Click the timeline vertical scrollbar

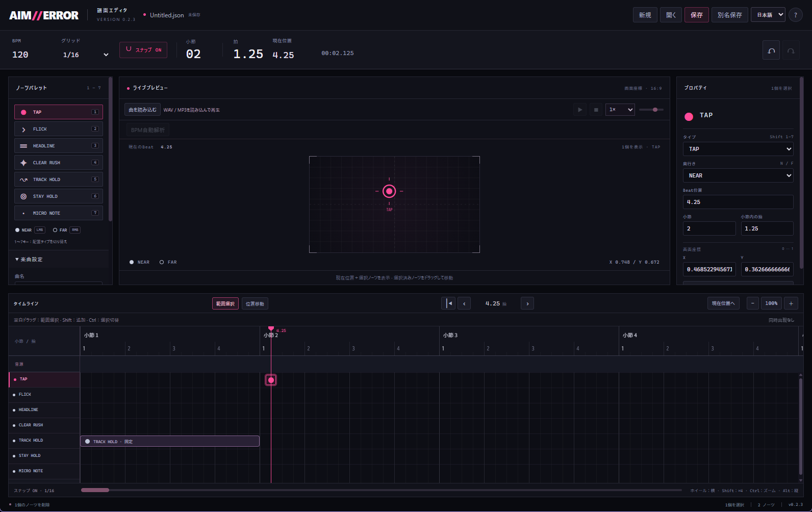pyautogui.click(x=801, y=427)
